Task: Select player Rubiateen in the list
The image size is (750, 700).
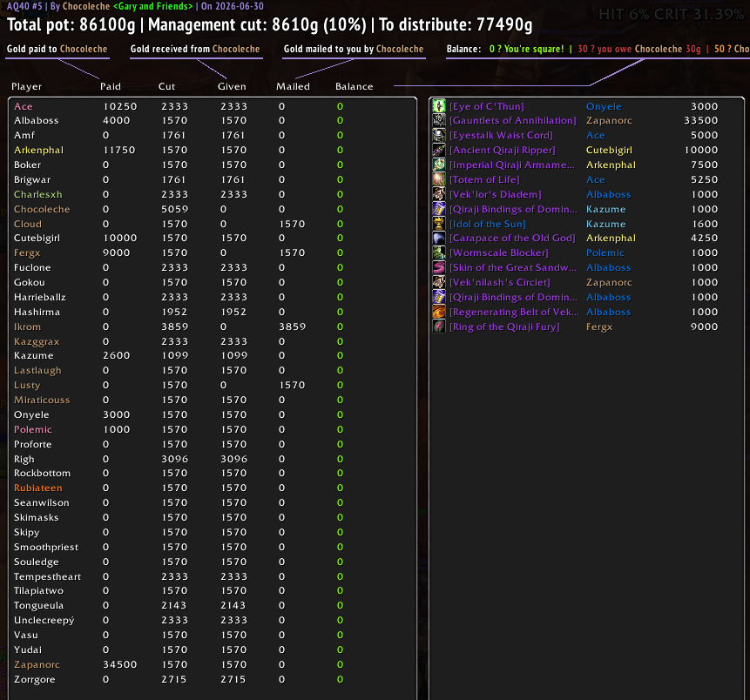Action: (38, 488)
